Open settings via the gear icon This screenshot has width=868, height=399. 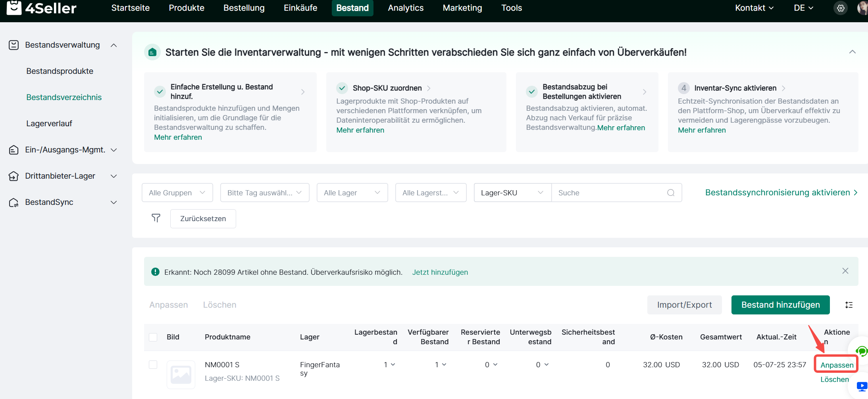click(841, 8)
